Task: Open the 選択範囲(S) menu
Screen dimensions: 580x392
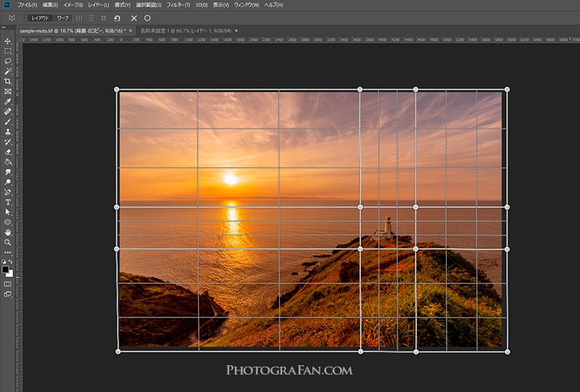Action: point(149,5)
